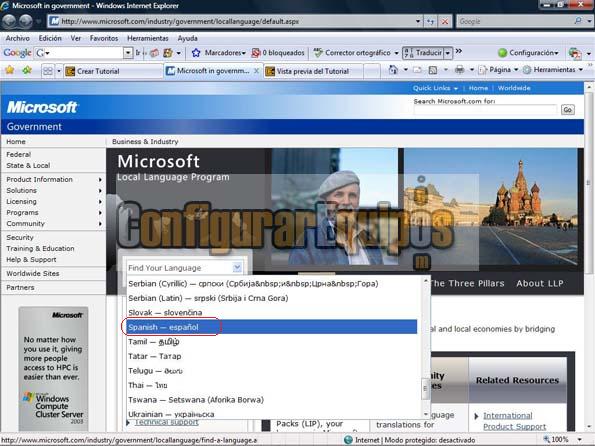The height and width of the screenshot is (446, 595).
Task: Click the RSS feeds icon in the command bar
Action: click(433, 70)
